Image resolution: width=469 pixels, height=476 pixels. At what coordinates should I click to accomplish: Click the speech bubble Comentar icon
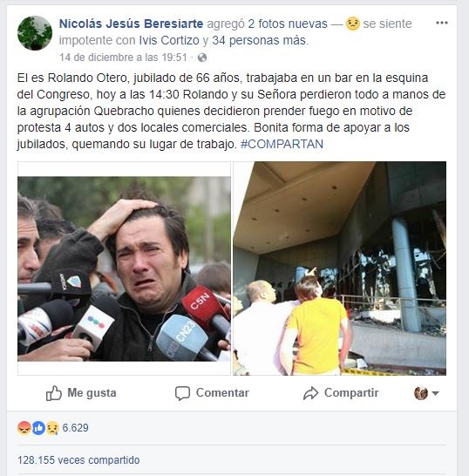(x=182, y=393)
